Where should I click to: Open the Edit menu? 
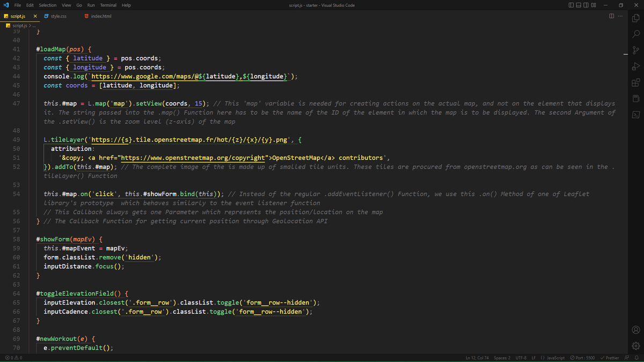tap(30, 5)
